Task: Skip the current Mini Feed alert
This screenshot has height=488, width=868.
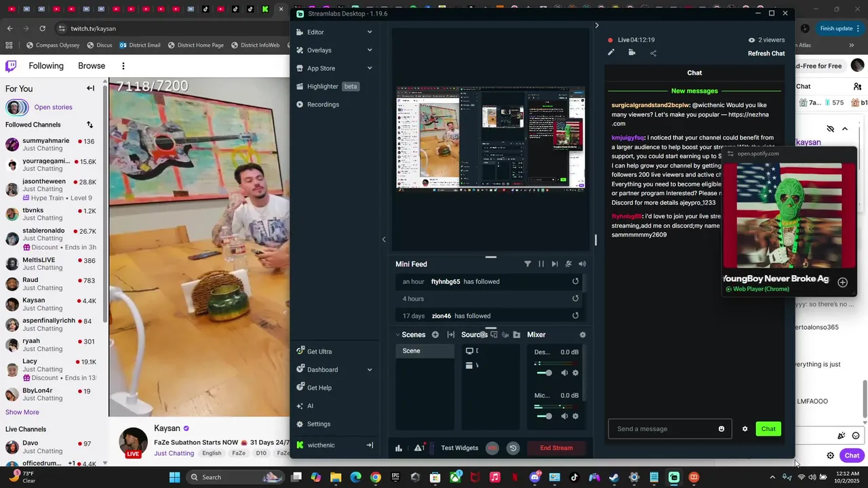Action: click(x=555, y=264)
